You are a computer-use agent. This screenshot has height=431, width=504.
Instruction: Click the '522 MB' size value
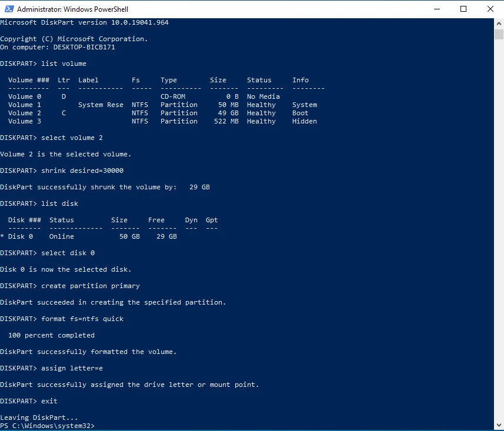pos(226,121)
